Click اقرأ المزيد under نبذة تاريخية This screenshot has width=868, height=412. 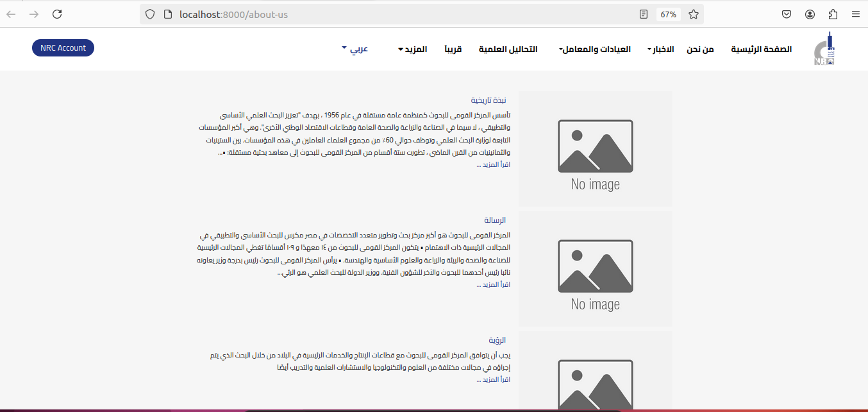point(493,165)
